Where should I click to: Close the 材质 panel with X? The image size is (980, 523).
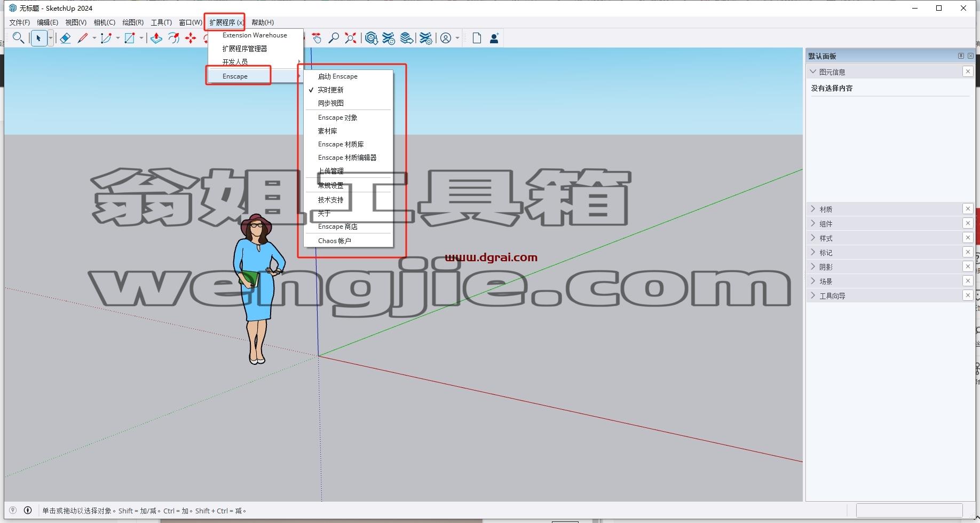[968, 209]
